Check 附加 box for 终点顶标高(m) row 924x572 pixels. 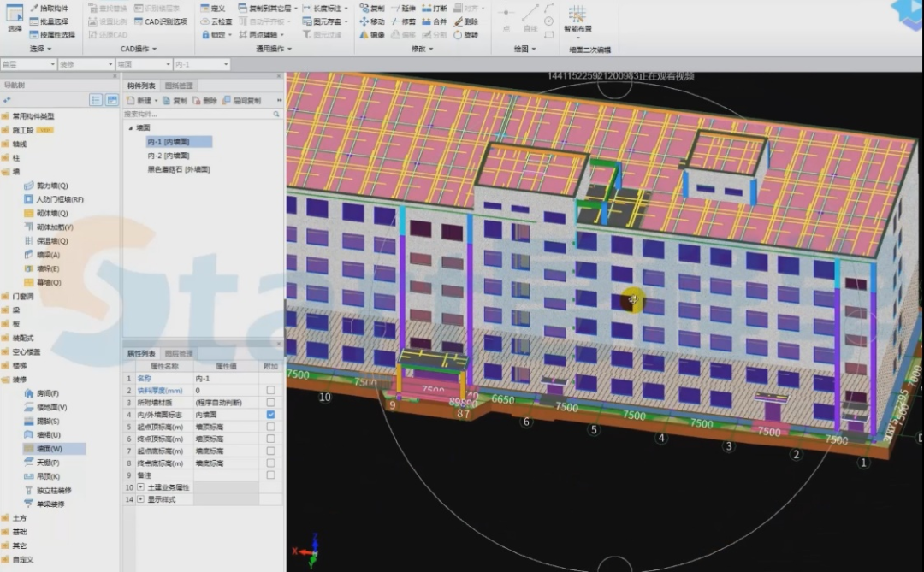coord(270,439)
